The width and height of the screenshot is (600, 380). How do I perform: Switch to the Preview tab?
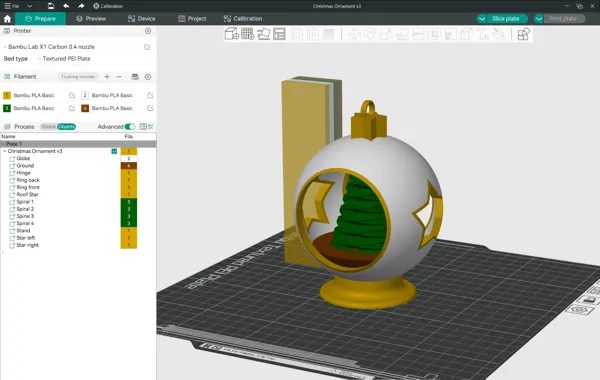[91, 18]
